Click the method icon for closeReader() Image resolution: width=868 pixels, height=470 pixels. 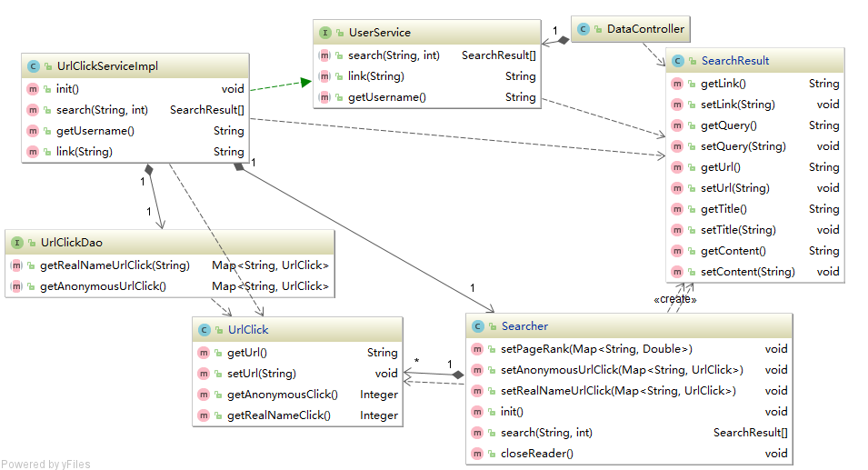(x=478, y=454)
